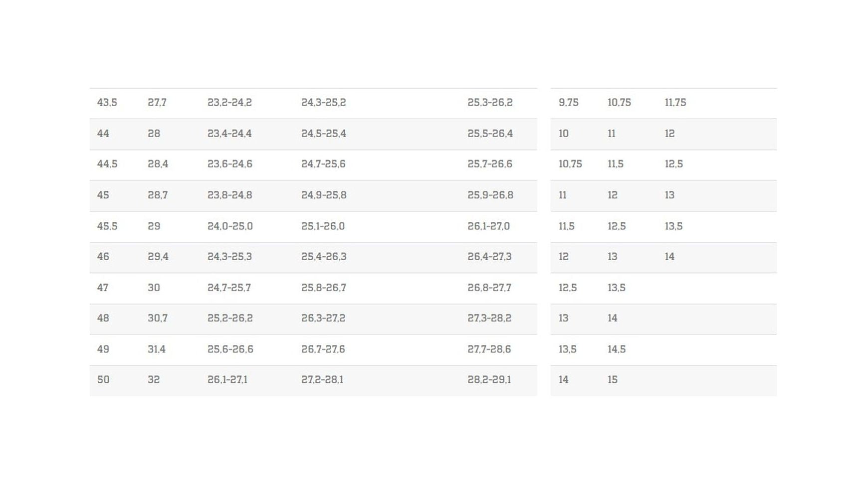Click the 23,2-24,2 range cell
This screenshot has height=488, width=868.
pos(229,103)
